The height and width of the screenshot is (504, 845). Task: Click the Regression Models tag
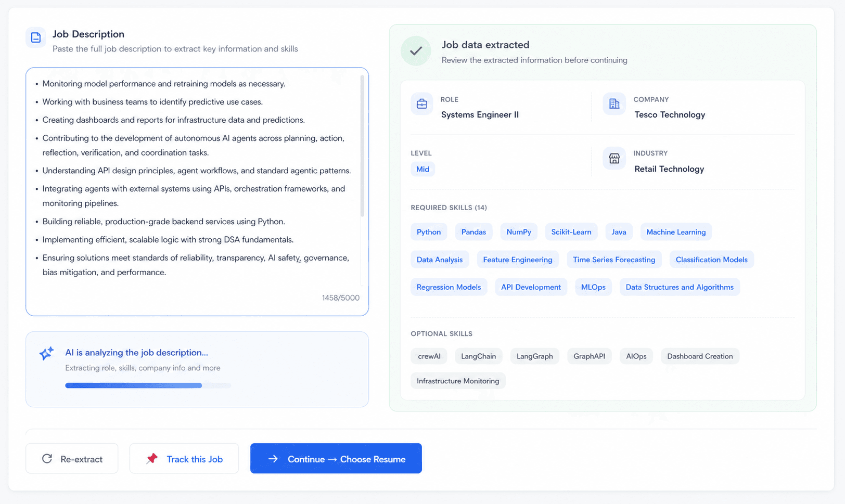(x=449, y=287)
